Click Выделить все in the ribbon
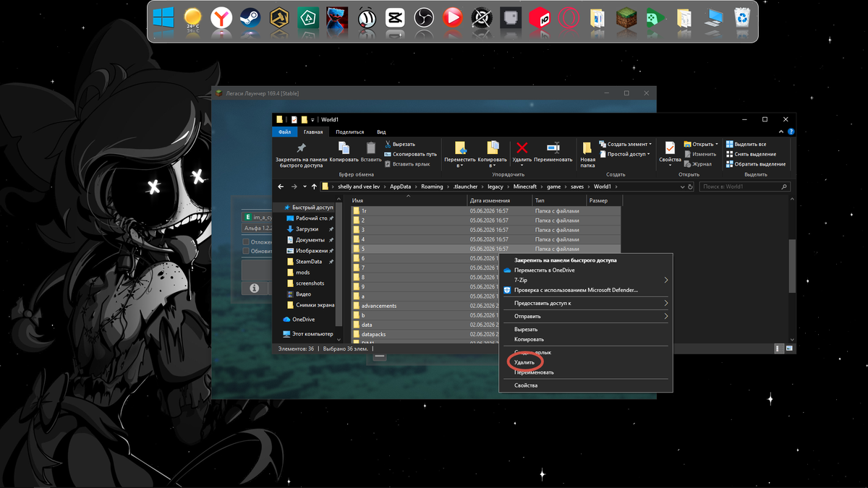 (x=746, y=145)
